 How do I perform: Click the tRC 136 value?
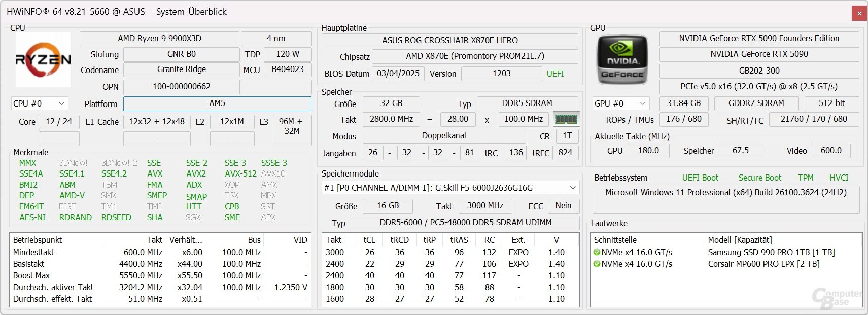[x=516, y=153]
